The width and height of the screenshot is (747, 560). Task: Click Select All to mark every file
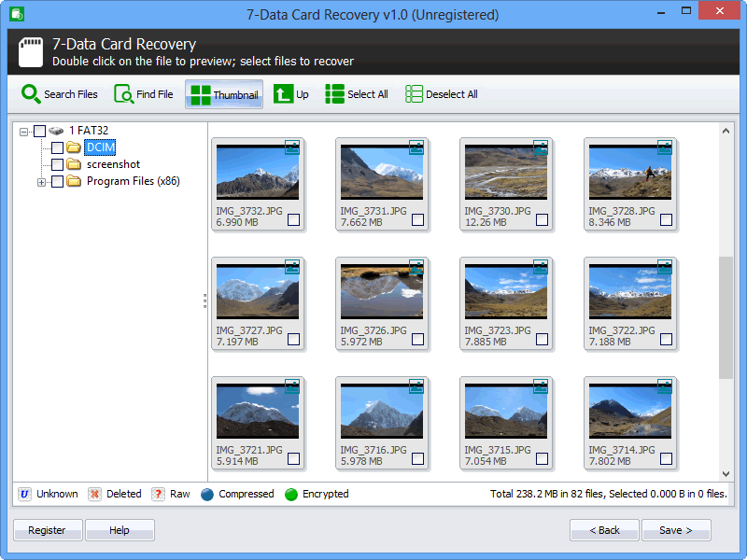(x=356, y=93)
